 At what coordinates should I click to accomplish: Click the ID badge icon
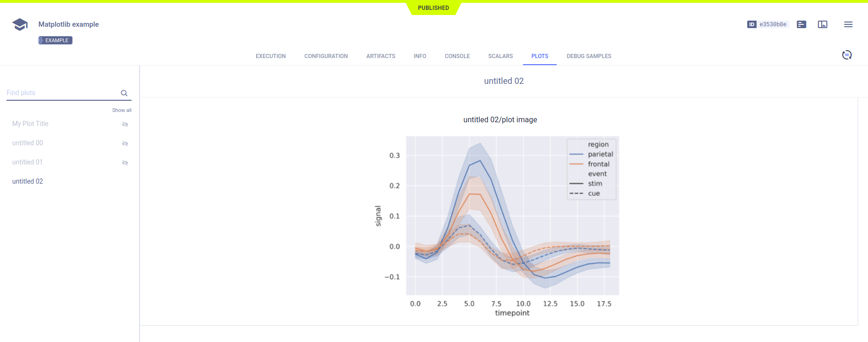[x=751, y=24]
